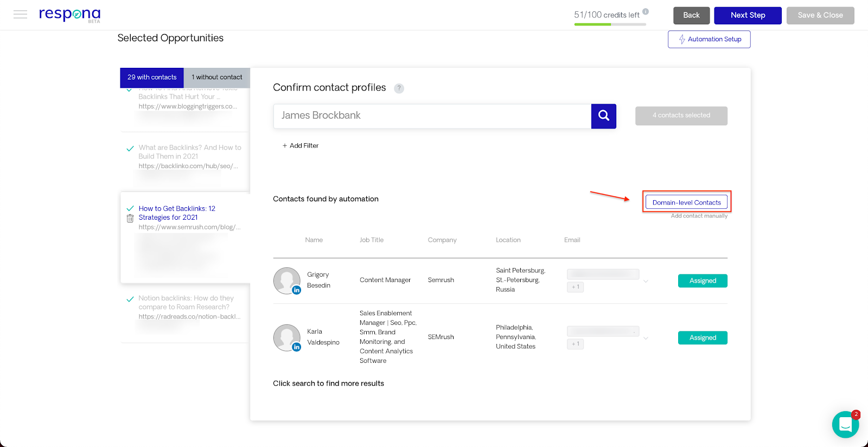Click Grigory Besedin name

tap(318, 280)
